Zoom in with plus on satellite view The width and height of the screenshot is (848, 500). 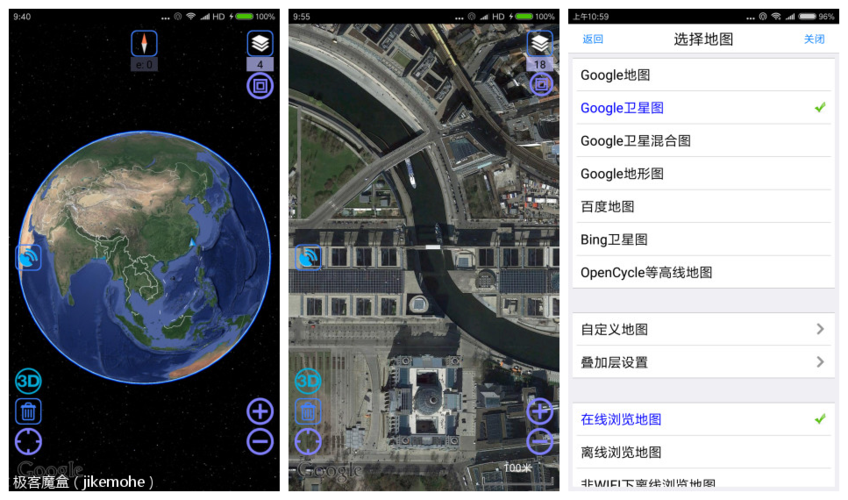540,412
